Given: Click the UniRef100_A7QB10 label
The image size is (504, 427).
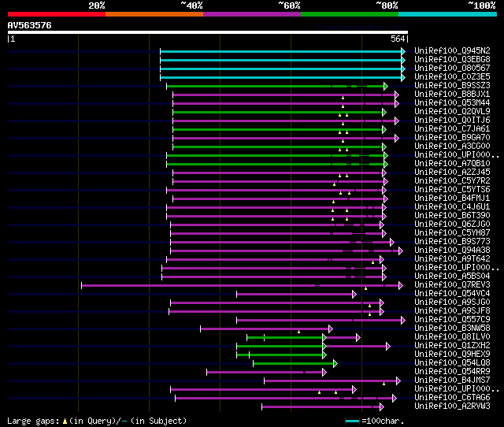Looking at the screenshot, I should click(452, 164).
